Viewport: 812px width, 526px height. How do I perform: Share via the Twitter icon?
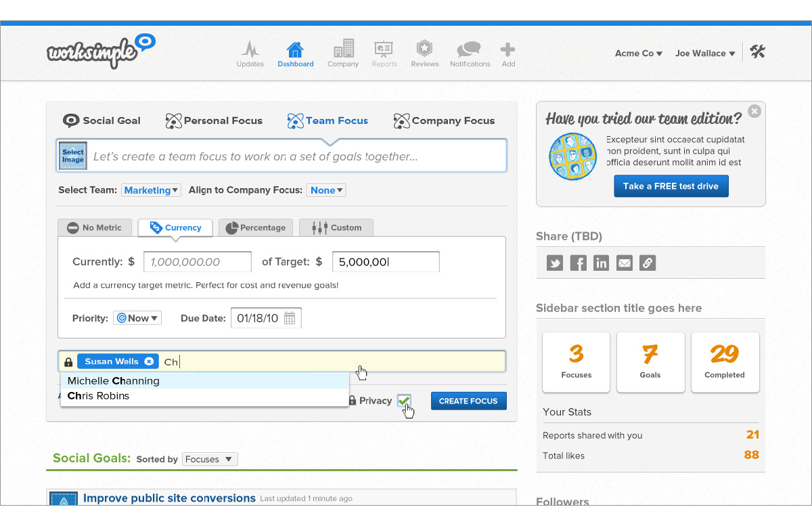(555, 263)
